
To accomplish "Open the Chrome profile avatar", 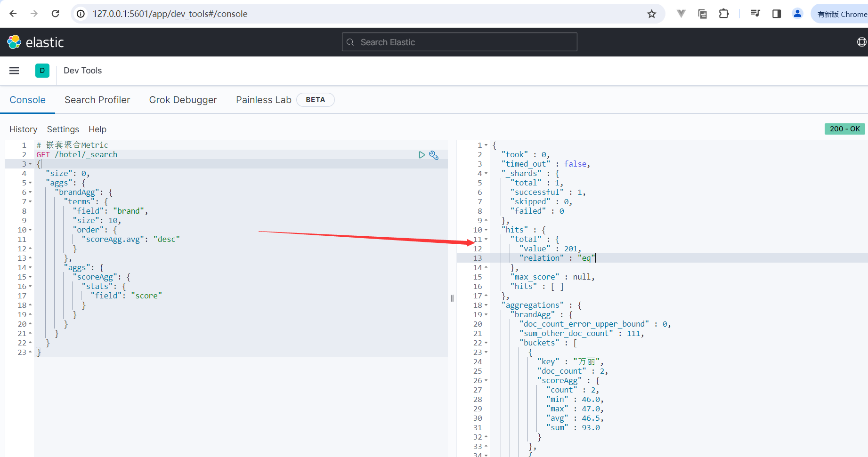I will [797, 14].
